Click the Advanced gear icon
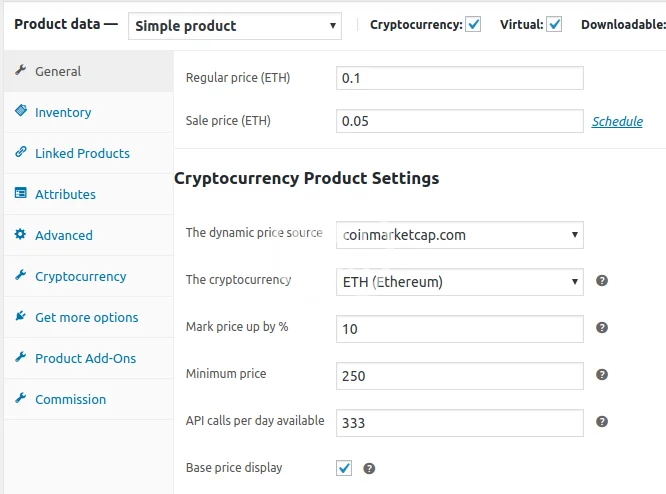 [20, 235]
